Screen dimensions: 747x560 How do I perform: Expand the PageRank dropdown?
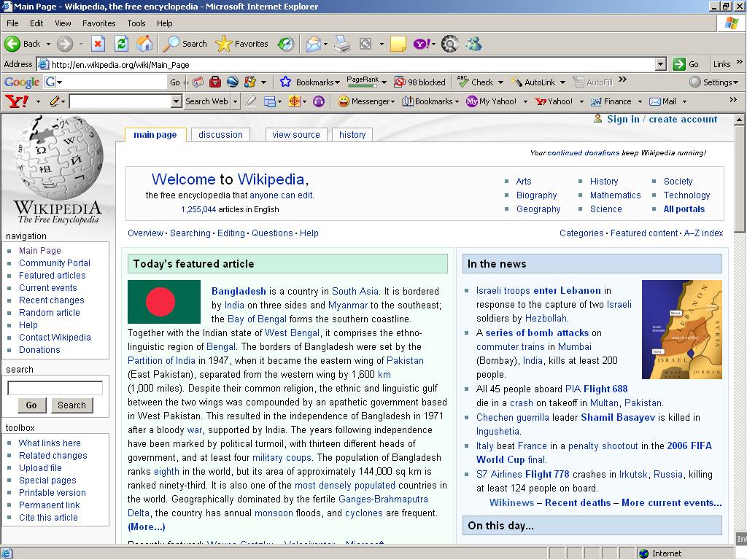(384, 82)
